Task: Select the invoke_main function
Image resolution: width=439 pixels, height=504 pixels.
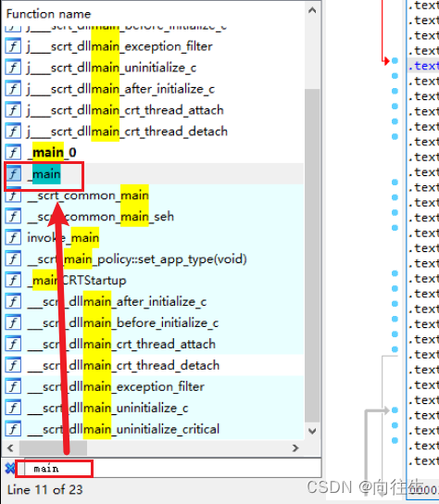Action: pyautogui.click(x=63, y=237)
